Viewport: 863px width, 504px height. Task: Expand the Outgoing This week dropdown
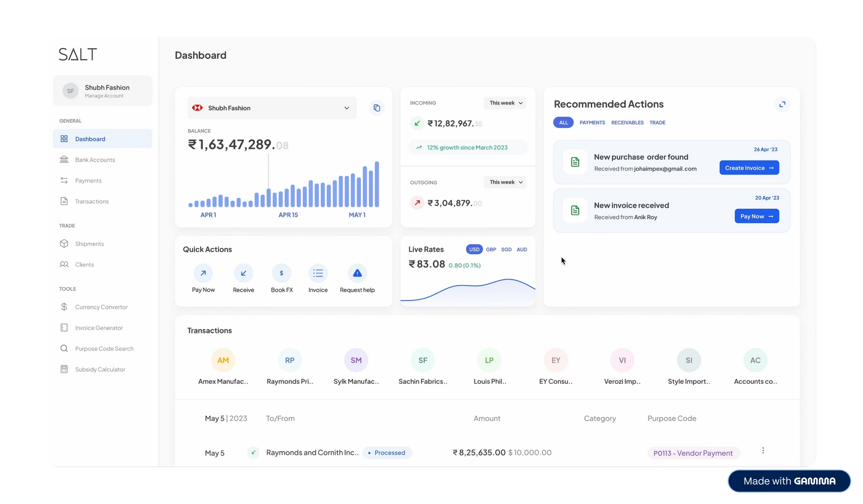[x=505, y=182]
